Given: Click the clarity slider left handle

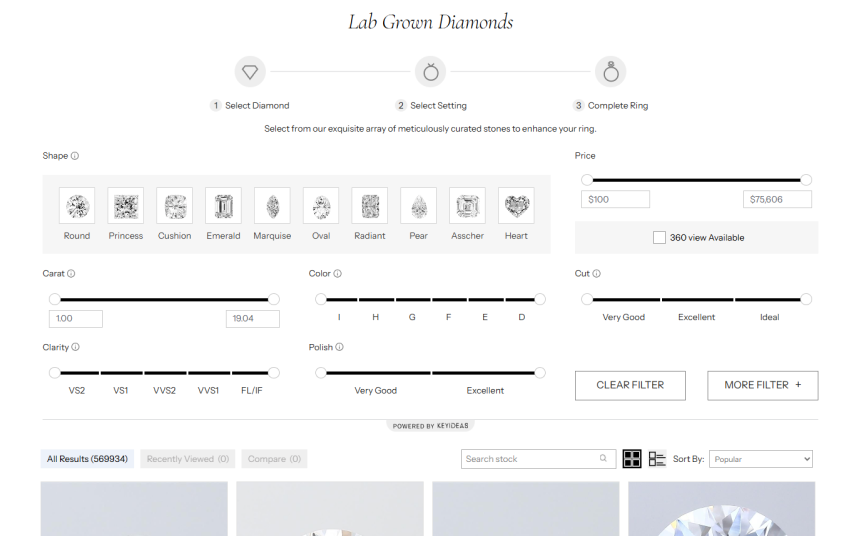Looking at the screenshot, I should tap(54, 372).
